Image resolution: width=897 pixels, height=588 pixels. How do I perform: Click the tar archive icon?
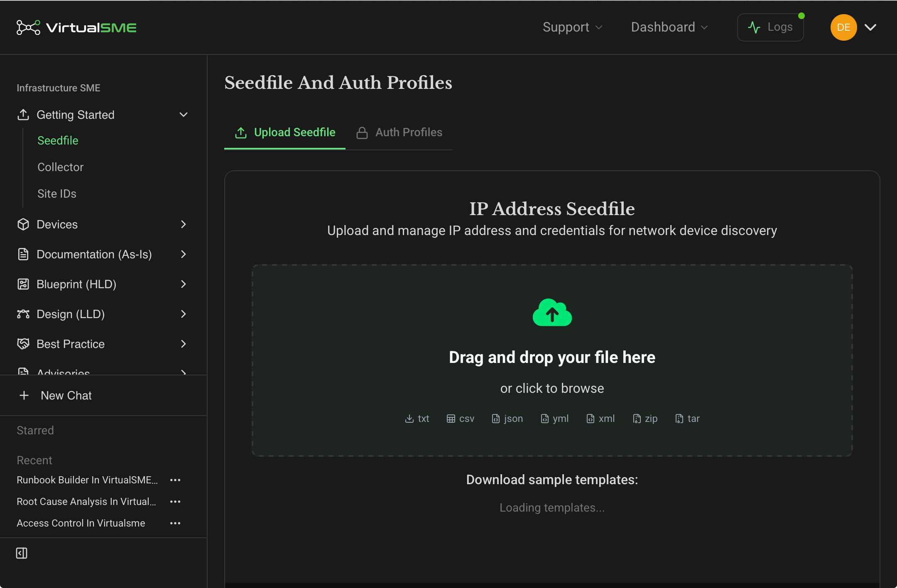click(x=679, y=419)
